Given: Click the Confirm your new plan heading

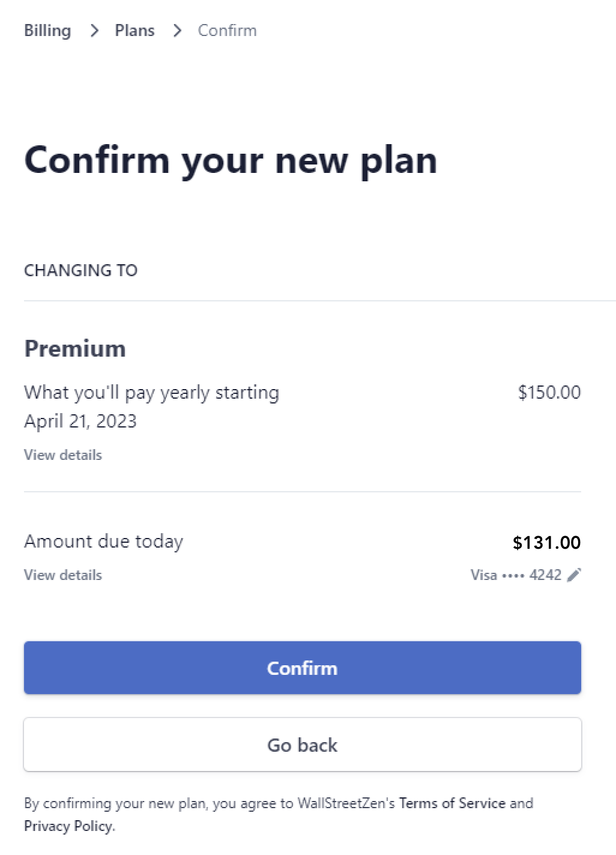Looking at the screenshot, I should point(231,161).
